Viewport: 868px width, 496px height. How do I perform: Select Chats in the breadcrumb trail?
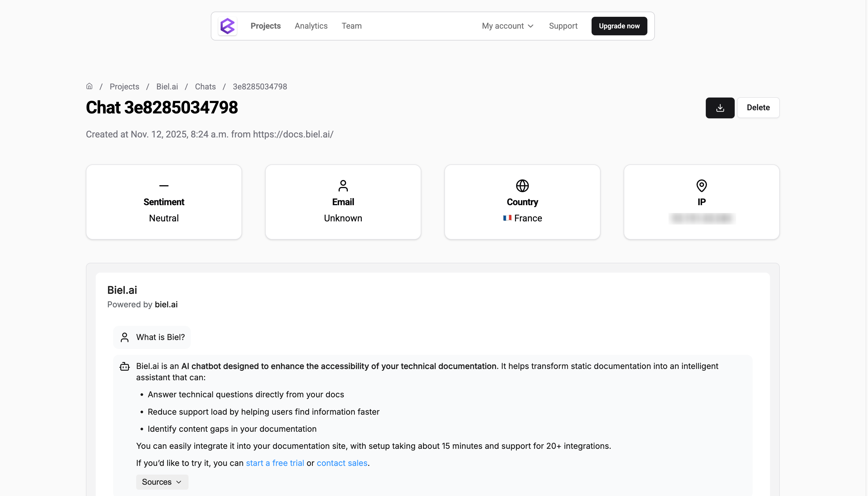[205, 86]
